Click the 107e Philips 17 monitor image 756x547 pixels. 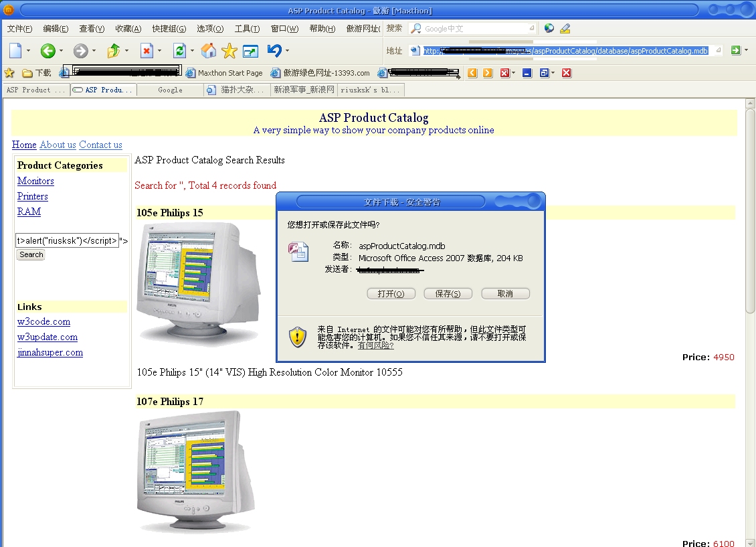pos(196,472)
